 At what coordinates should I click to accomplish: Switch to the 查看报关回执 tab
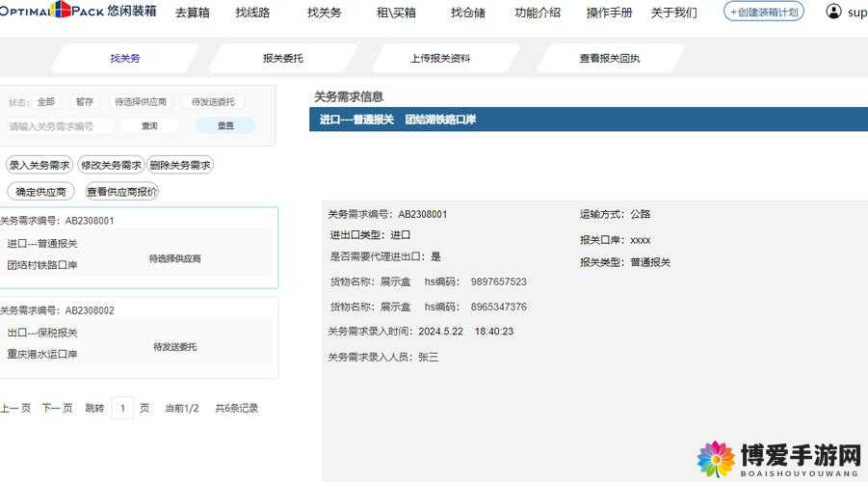(x=610, y=58)
